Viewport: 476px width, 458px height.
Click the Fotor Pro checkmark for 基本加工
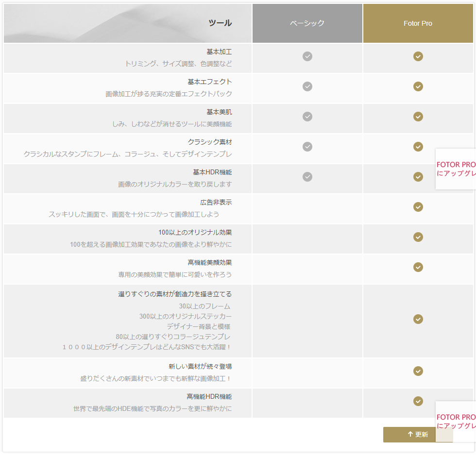[418, 56]
